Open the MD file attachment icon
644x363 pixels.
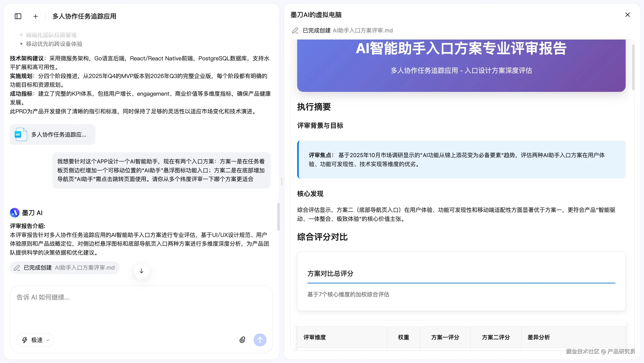21,134
